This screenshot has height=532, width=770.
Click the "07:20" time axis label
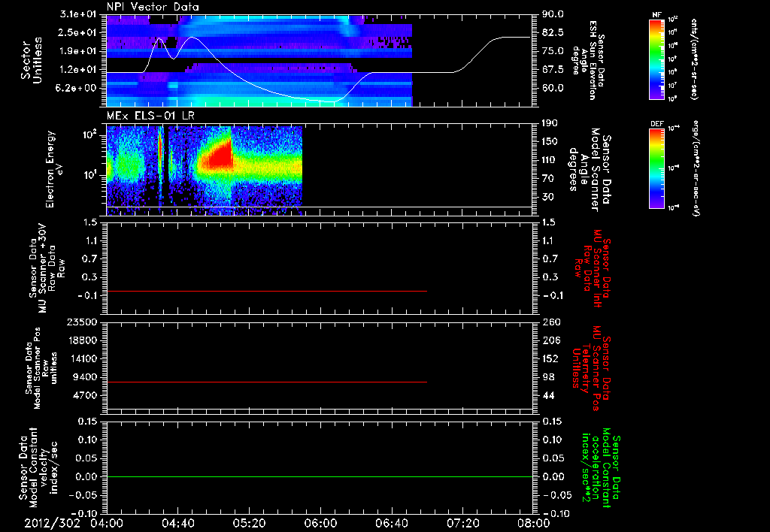point(462,523)
